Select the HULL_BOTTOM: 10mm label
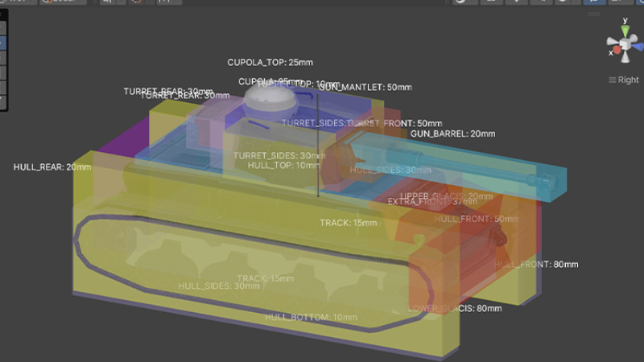644x362 pixels. pyautogui.click(x=311, y=317)
